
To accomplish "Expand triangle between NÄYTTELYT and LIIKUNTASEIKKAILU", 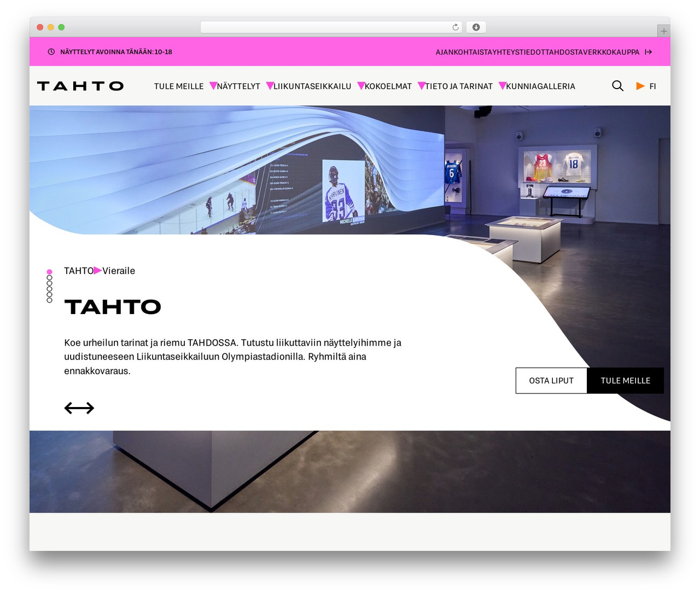I will pos(270,86).
